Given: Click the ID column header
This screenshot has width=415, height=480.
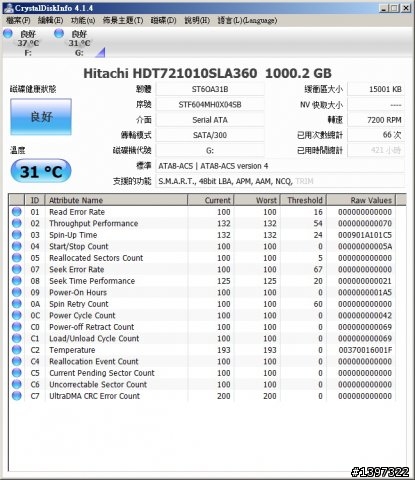Looking at the screenshot, I should [35, 200].
